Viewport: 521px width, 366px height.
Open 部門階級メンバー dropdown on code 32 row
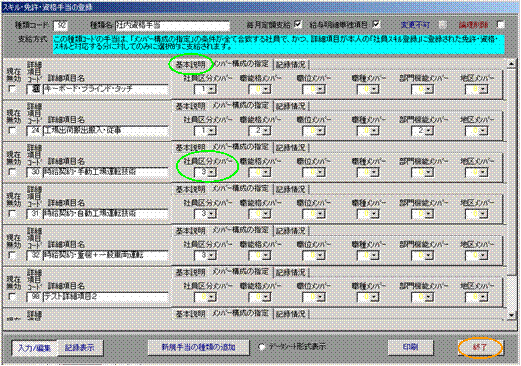(429, 256)
